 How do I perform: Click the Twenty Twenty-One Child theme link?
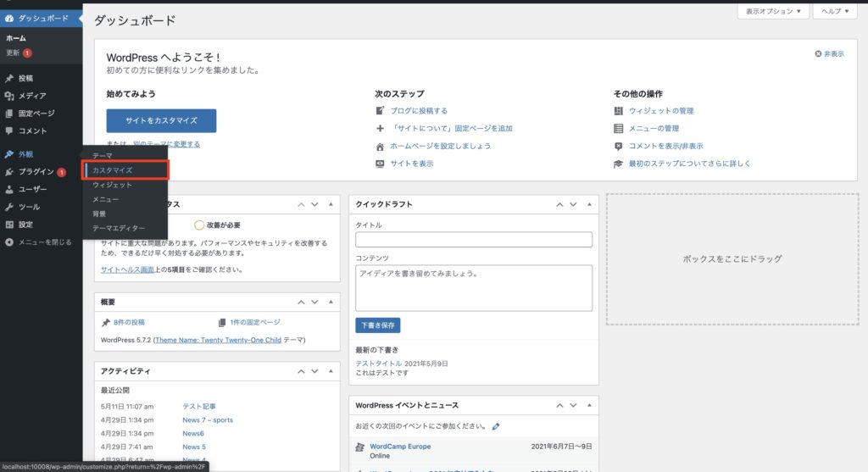pos(218,340)
